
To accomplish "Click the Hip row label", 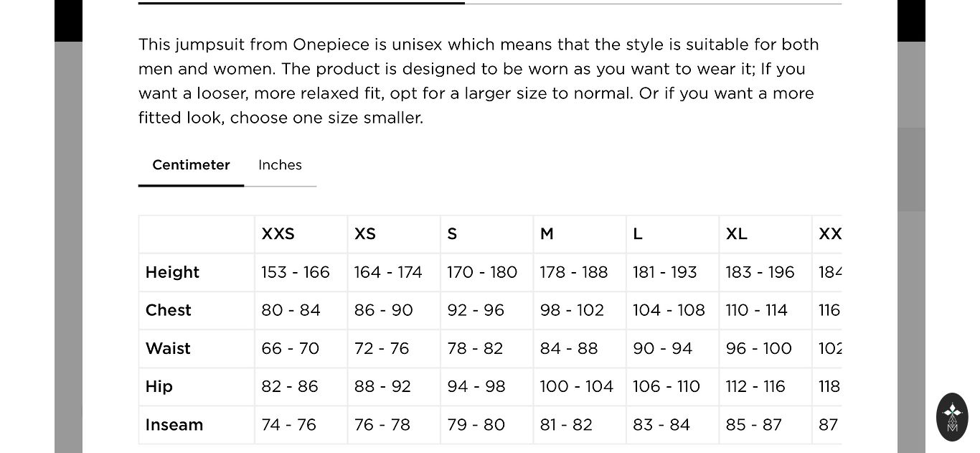I will tap(159, 387).
